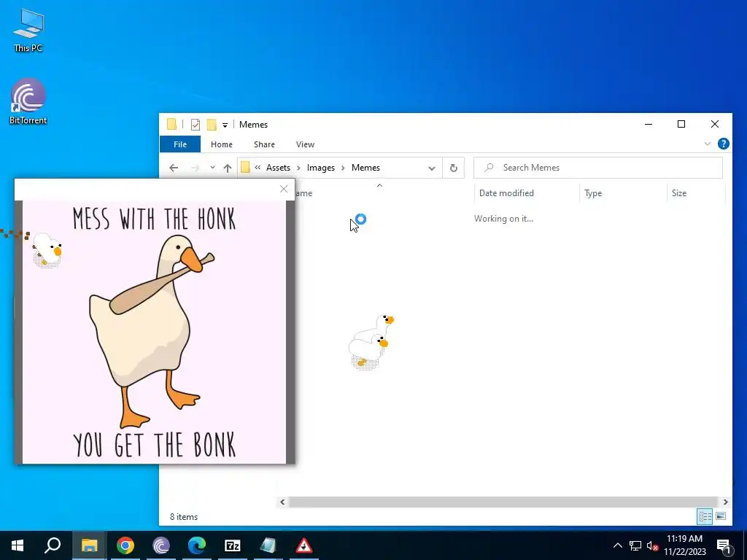Click the Search Memes field
The height and width of the screenshot is (560, 747).
tap(598, 168)
